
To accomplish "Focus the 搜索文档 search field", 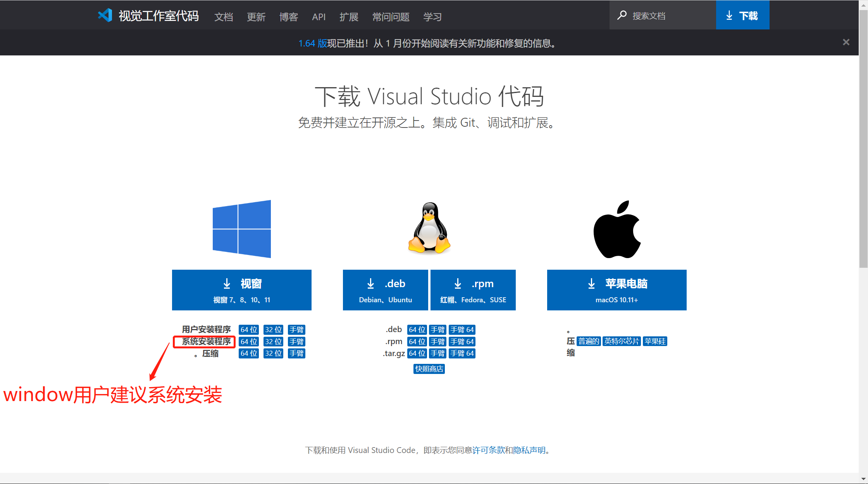I will (x=663, y=16).
